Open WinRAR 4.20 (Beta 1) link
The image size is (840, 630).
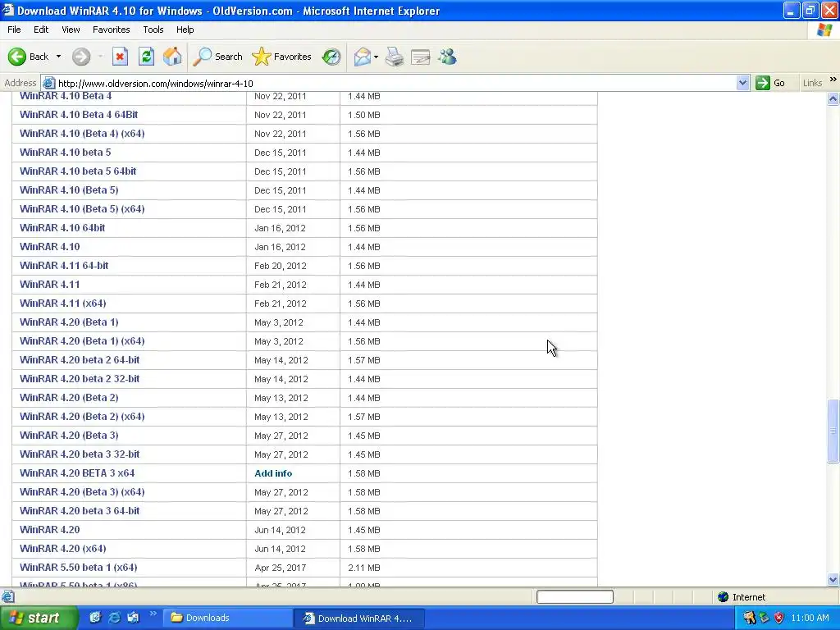click(x=69, y=322)
